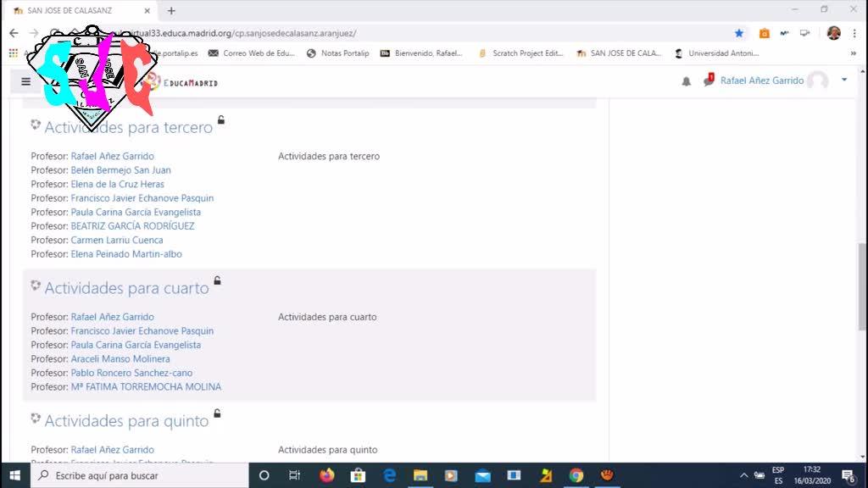868x488 pixels.
Task: Switch to Chrome on the taskbar
Action: pos(576,475)
